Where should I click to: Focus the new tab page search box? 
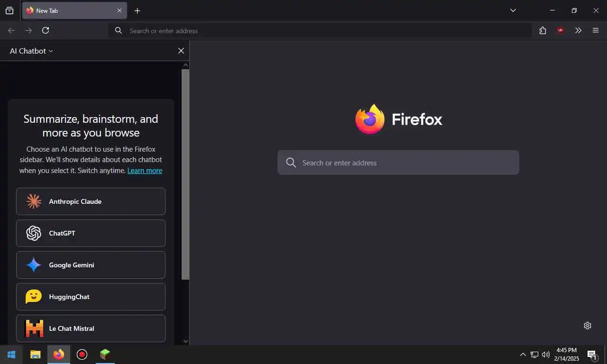click(398, 163)
